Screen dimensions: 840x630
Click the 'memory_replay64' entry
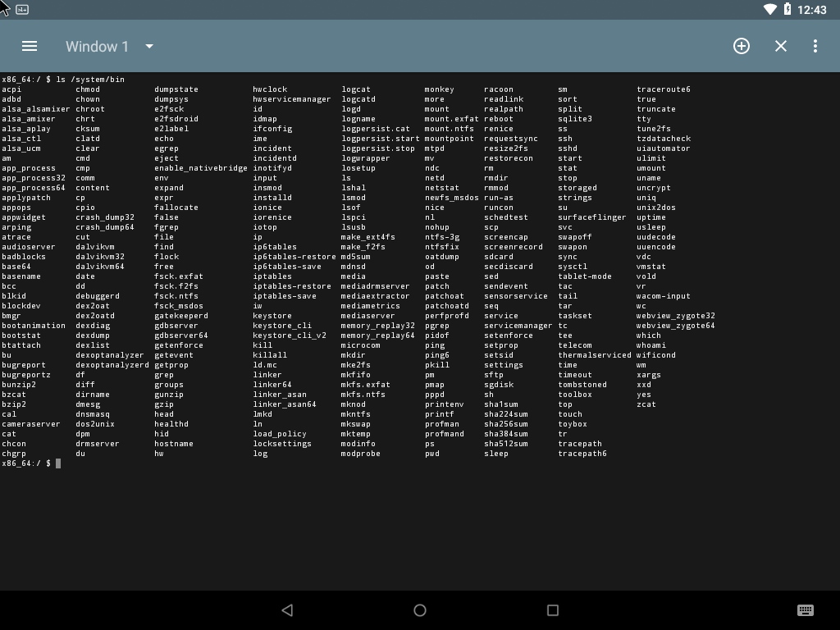377,336
